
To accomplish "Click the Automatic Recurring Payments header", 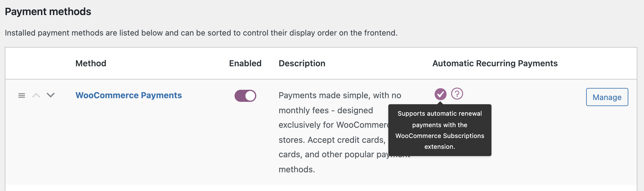I will pyautogui.click(x=494, y=63).
